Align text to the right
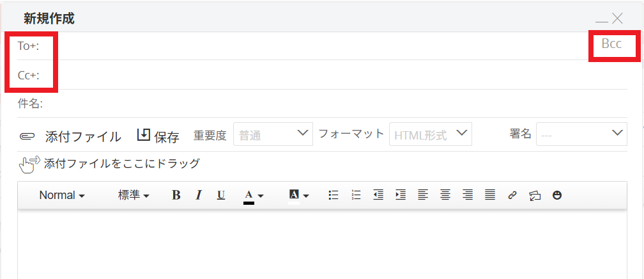The width and height of the screenshot is (644, 279). click(468, 195)
